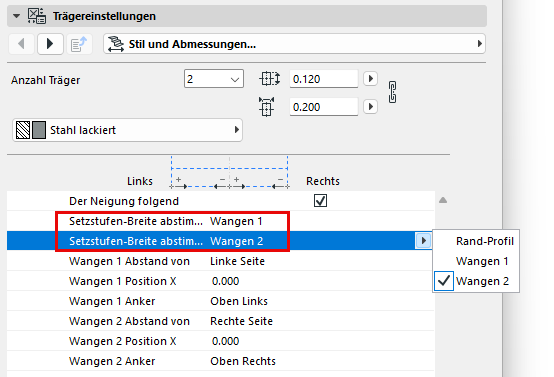Select the Setzstufen-Breite row with Wangen 1

[x=220, y=221]
